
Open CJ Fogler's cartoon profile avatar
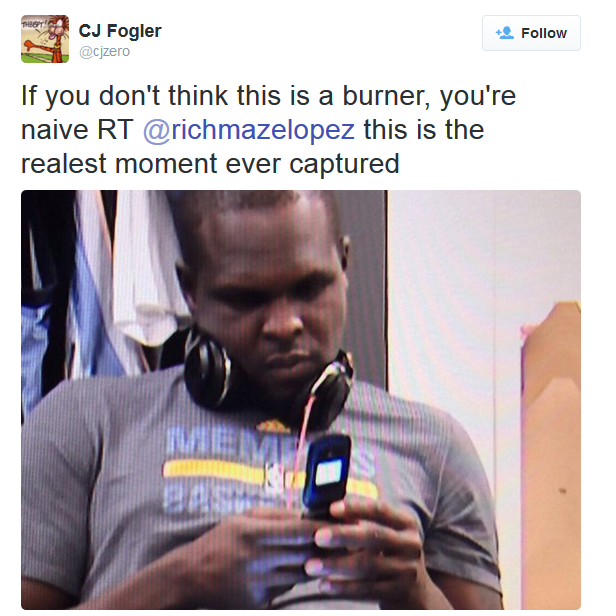pos(45,39)
